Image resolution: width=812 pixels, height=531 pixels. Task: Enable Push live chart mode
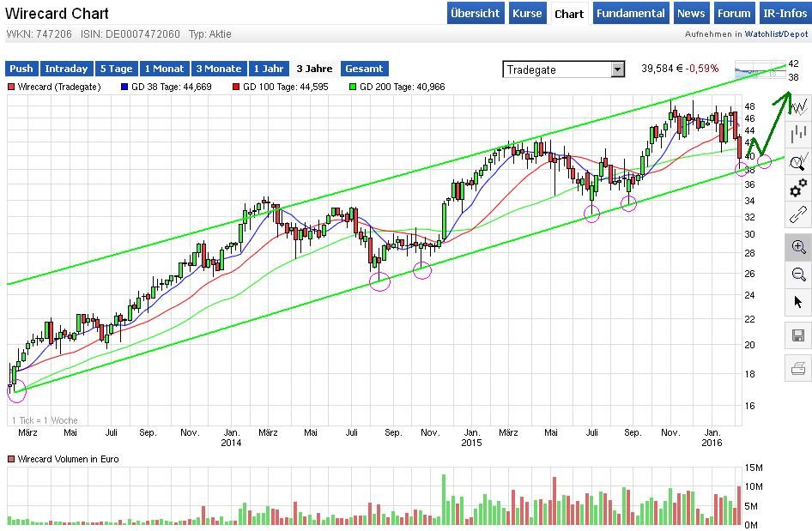(21, 69)
